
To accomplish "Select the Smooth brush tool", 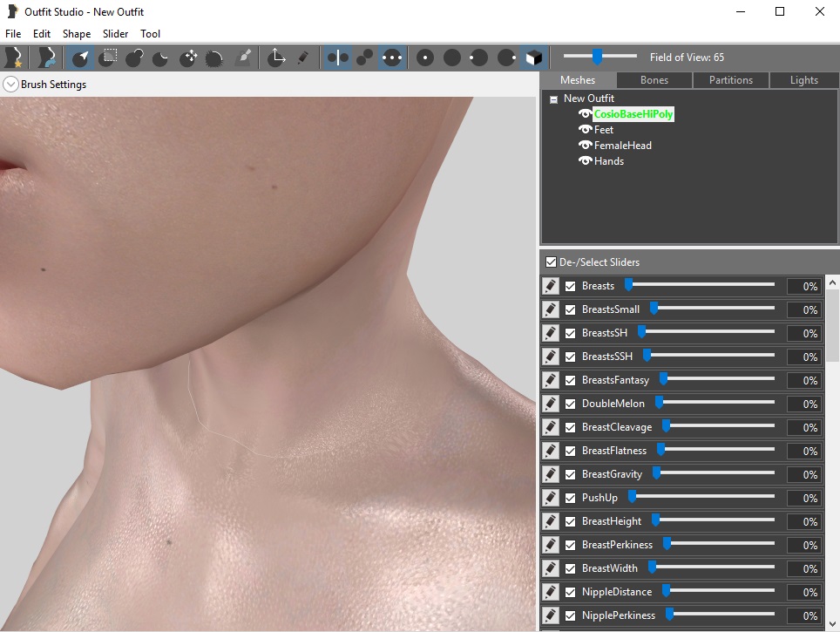I will click(214, 58).
